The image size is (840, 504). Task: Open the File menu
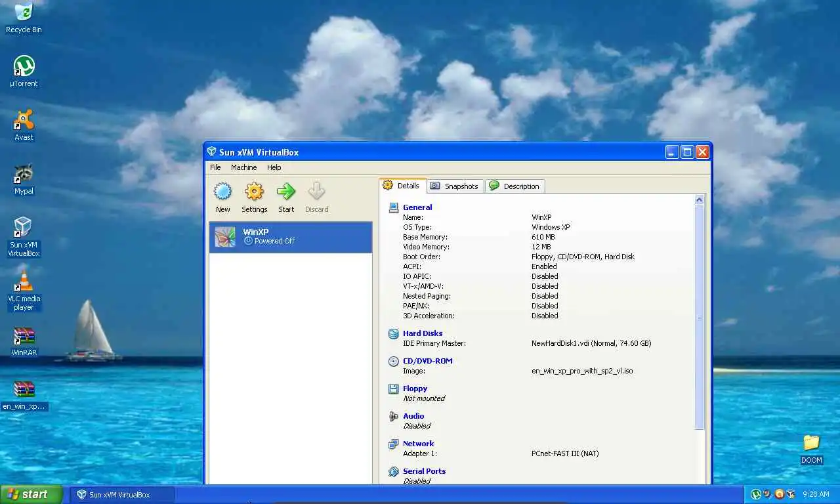tap(215, 167)
